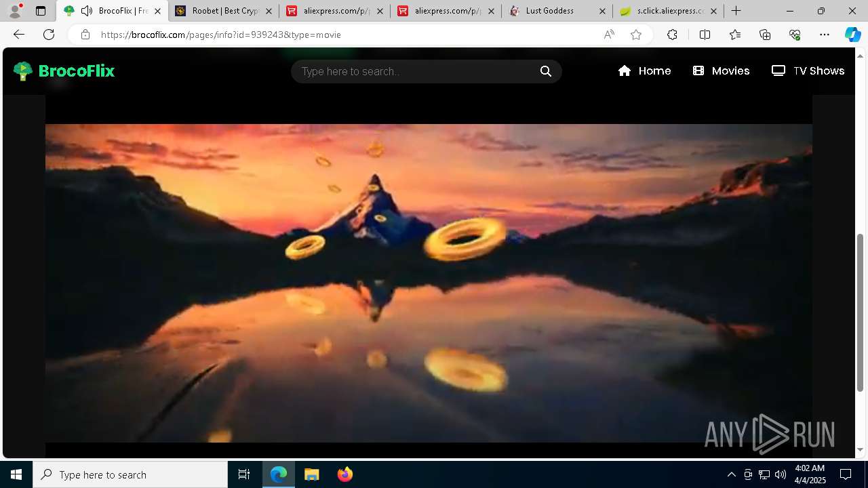868x488 pixels.
Task: Open the Collections icon
Action: (765, 35)
